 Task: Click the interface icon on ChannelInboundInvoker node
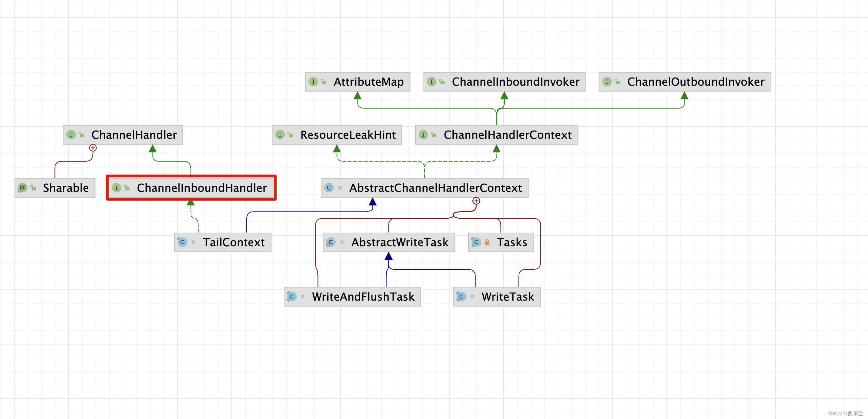click(431, 82)
